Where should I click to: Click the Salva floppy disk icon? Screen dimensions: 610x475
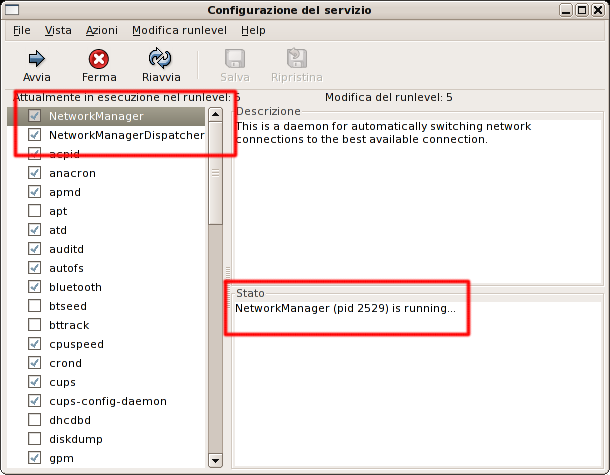[235, 58]
